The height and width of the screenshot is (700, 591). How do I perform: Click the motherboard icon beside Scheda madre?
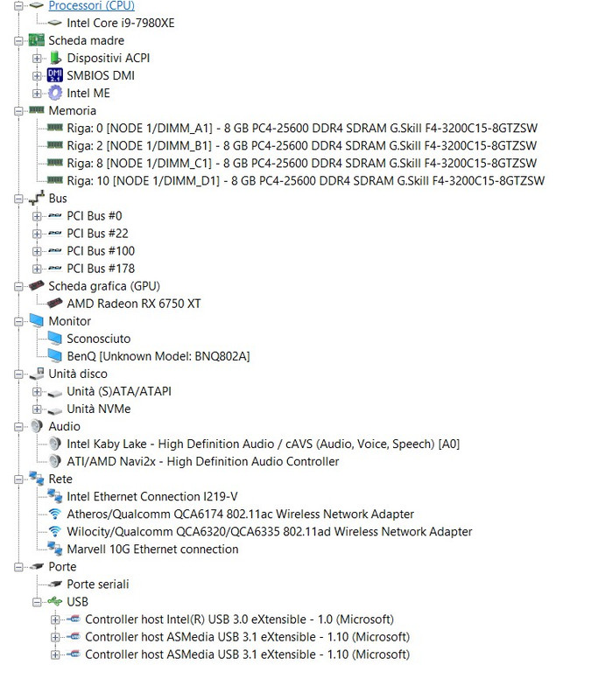point(37,40)
